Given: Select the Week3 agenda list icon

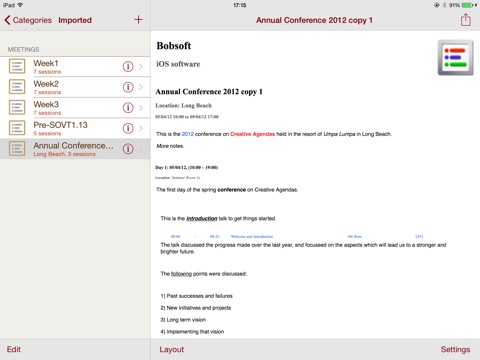Looking at the screenshot, I should [17, 108].
